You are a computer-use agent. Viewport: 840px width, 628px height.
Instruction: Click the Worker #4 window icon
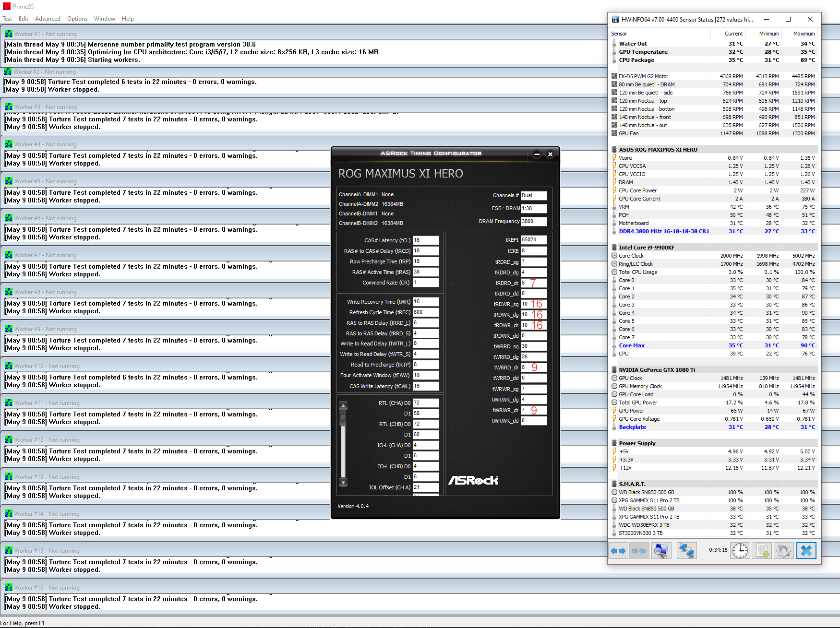click(9, 144)
